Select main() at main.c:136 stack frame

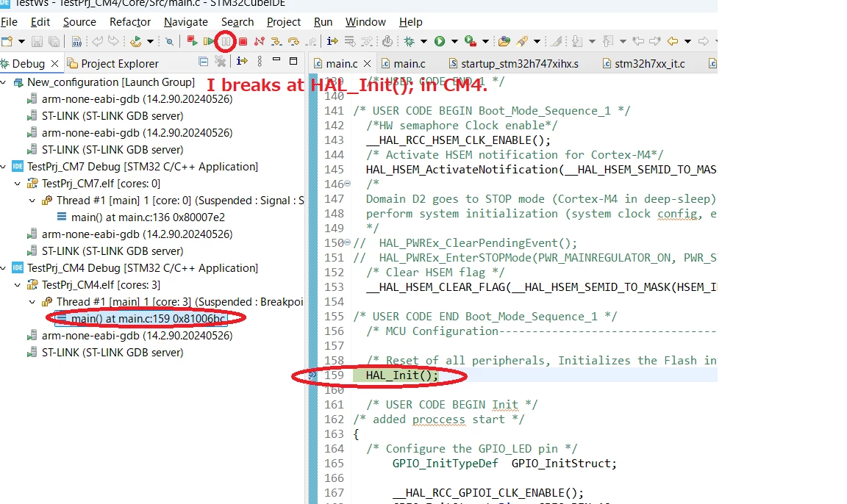click(148, 217)
